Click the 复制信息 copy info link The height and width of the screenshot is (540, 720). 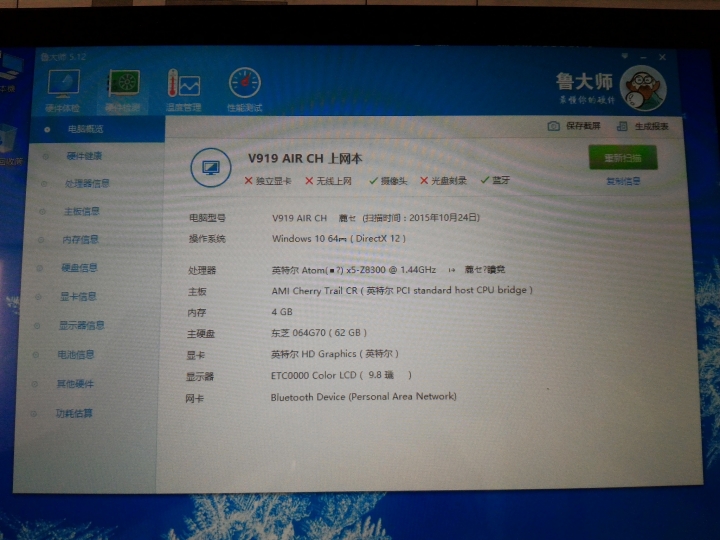[623, 181]
